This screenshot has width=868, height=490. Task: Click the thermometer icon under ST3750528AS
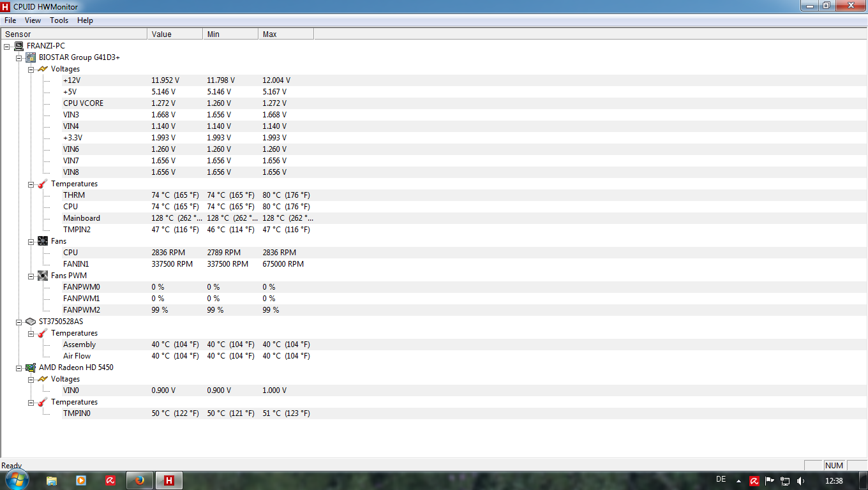pyautogui.click(x=43, y=333)
